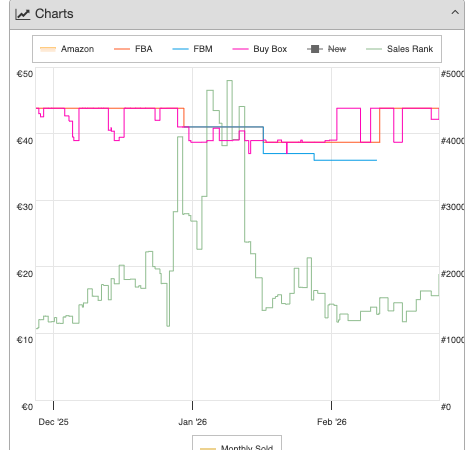Toggle the Sales Rank legend entry

tap(399, 49)
